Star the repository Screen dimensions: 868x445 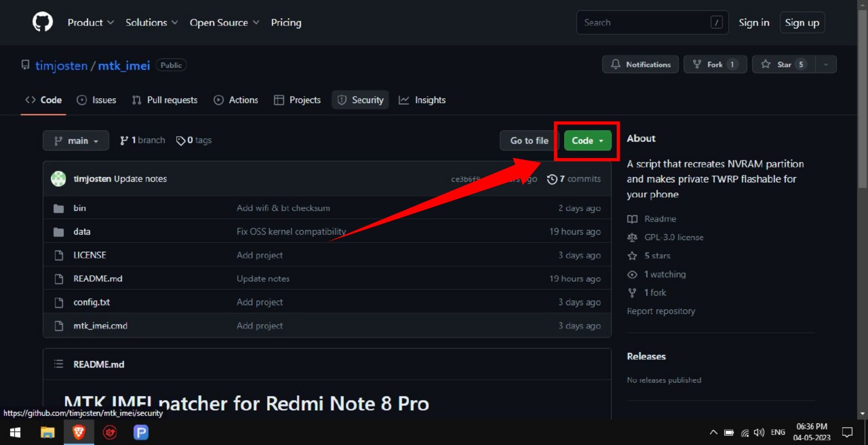pos(783,64)
